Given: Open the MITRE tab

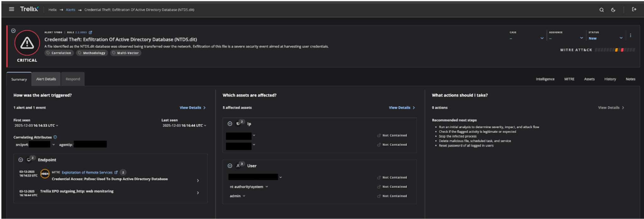Looking at the screenshot, I should coord(569,79).
